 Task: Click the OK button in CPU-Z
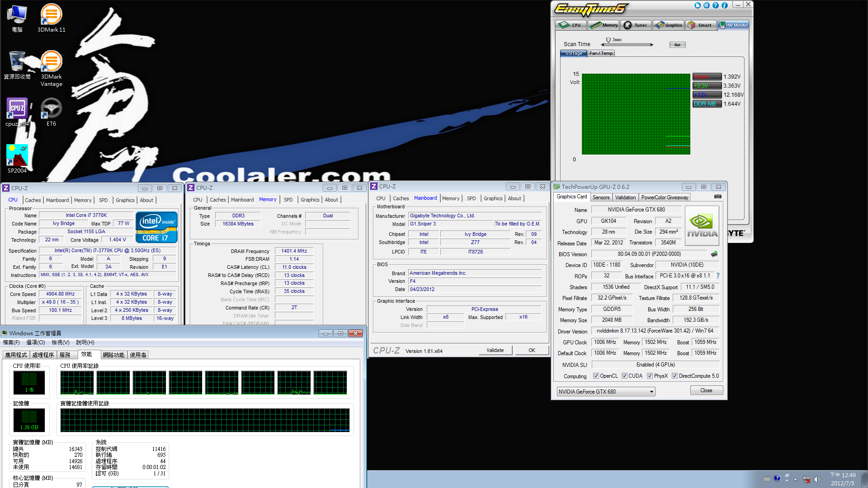point(532,350)
